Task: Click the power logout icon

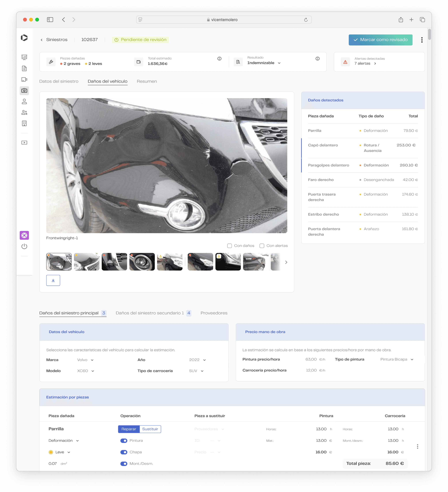Action: [24, 246]
